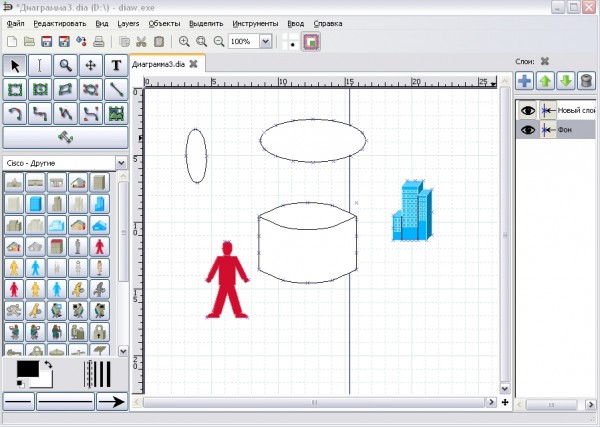Select the straight Line tool

coord(116,90)
